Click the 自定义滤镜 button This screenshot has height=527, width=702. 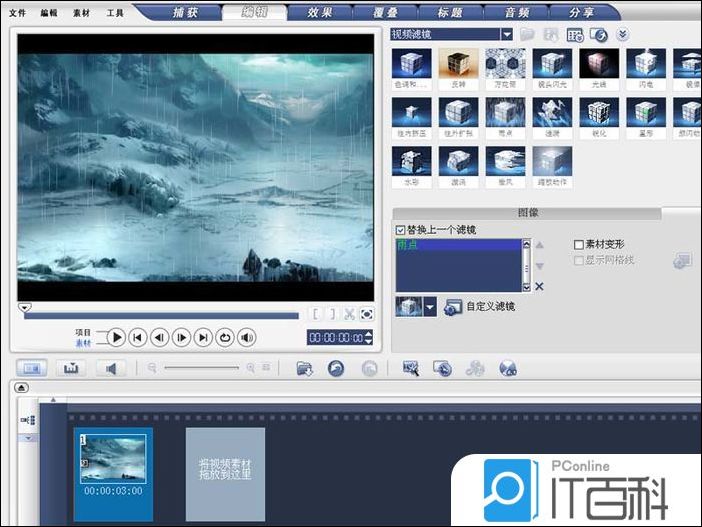480,307
